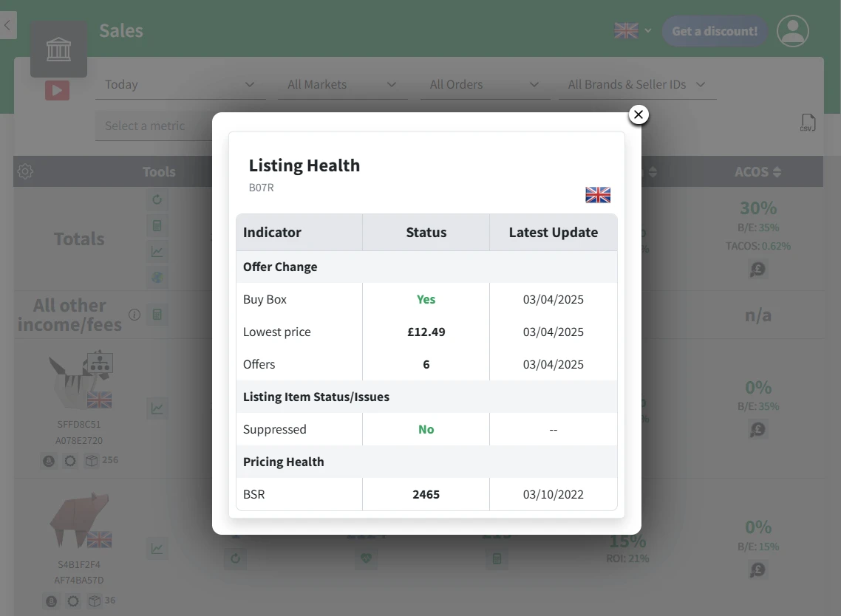
Task: Expand the UK flag language dropdown
Action: pyautogui.click(x=633, y=30)
